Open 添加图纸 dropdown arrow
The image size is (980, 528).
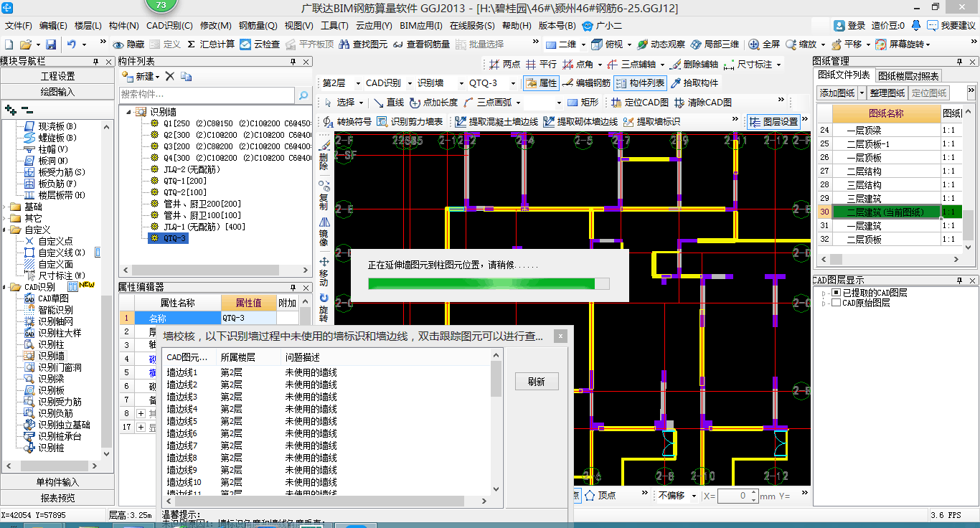862,93
